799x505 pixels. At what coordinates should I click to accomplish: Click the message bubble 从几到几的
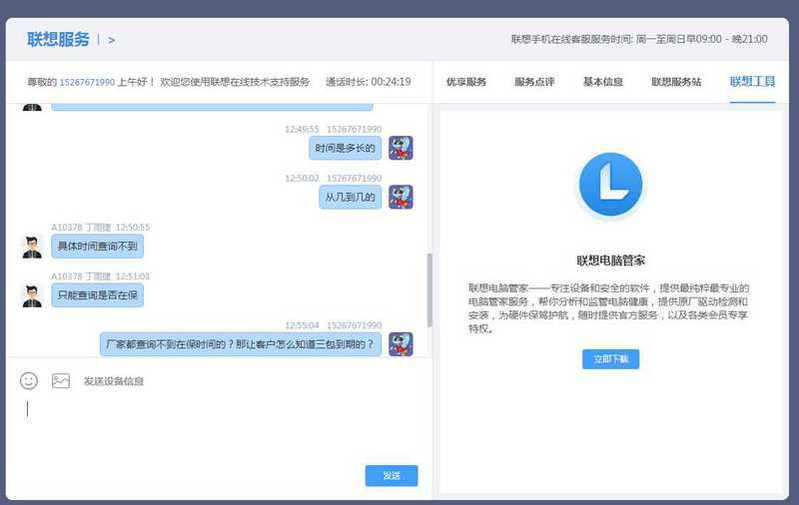click(x=350, y=197)
